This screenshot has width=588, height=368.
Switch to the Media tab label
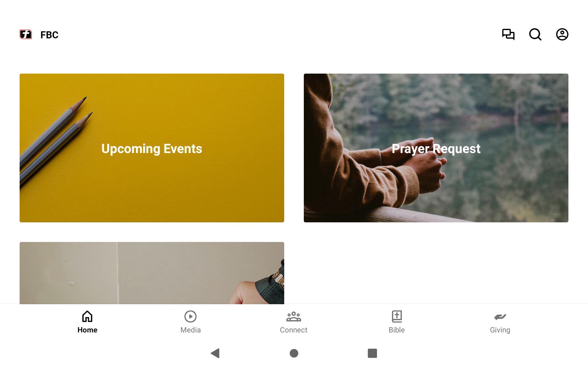190,330
